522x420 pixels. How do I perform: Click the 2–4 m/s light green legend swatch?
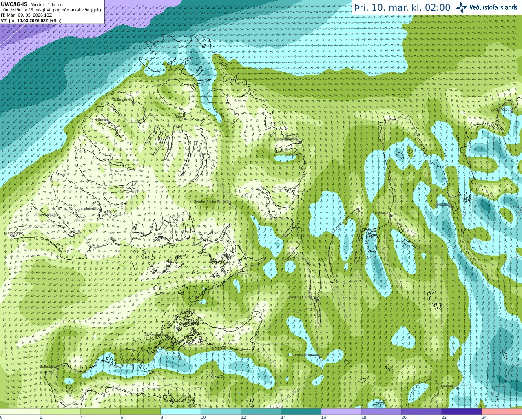point(60,411)
